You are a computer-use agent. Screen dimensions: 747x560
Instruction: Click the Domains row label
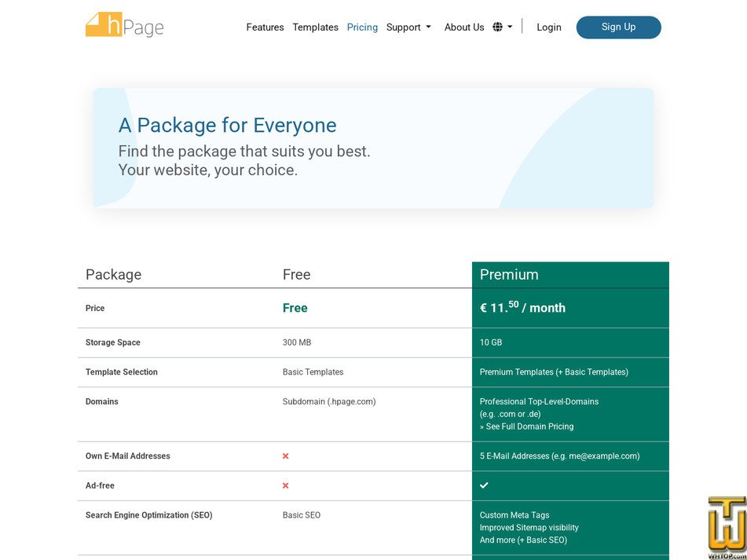coord(102,401)
